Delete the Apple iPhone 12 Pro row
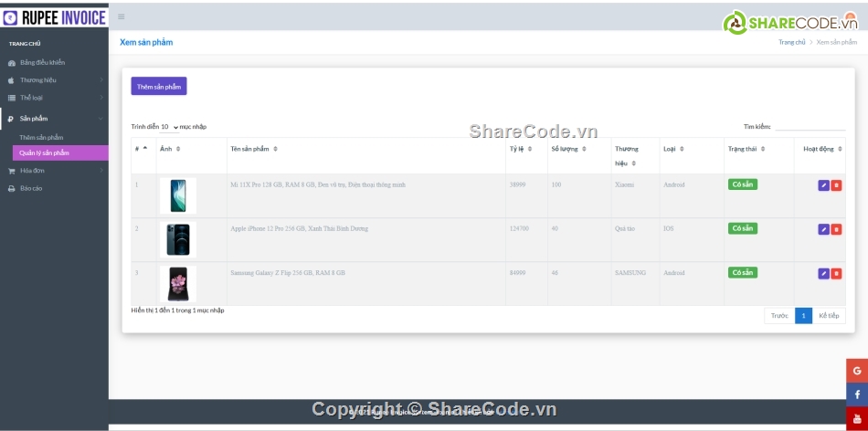 pos(836,229)
